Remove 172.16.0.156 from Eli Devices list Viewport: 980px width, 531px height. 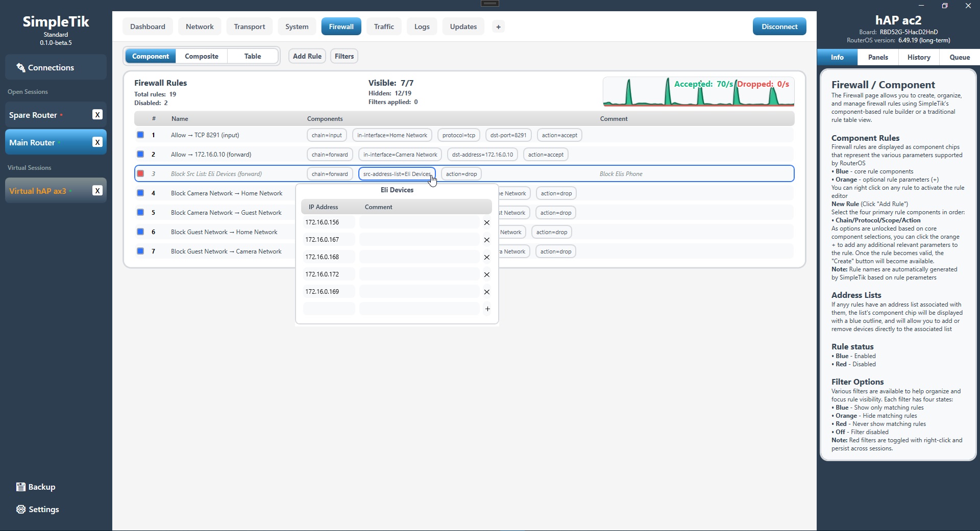[487, 222]
